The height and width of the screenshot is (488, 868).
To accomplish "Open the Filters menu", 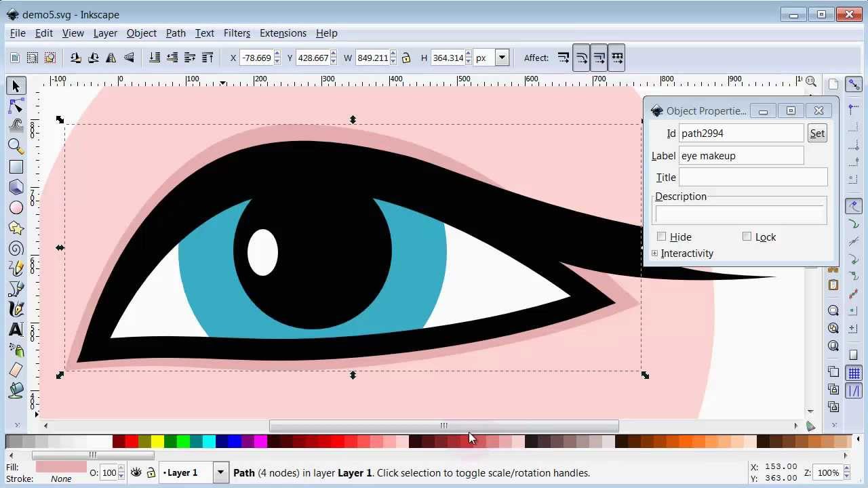I will click(x=236, y=33).
